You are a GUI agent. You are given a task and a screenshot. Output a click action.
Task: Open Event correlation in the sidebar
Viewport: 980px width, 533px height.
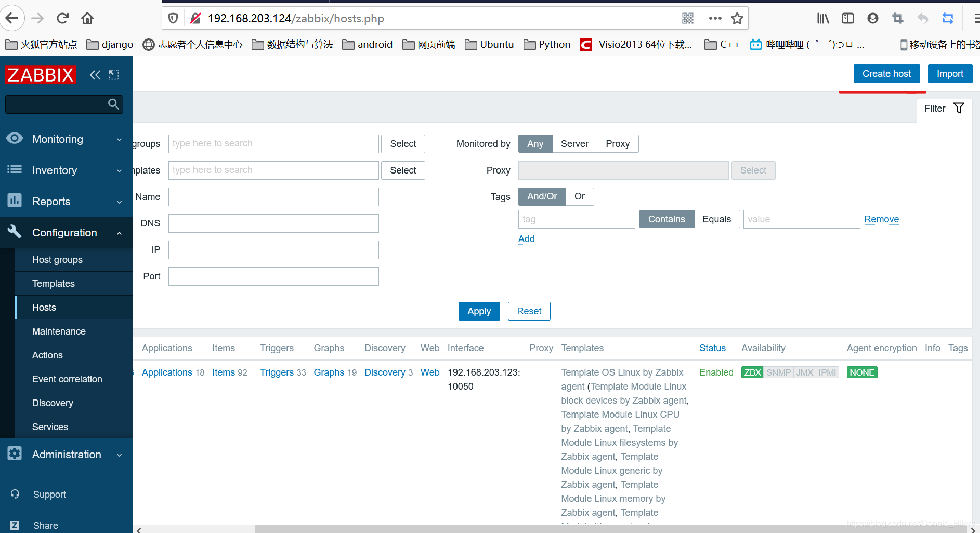(x=73, y=379)
